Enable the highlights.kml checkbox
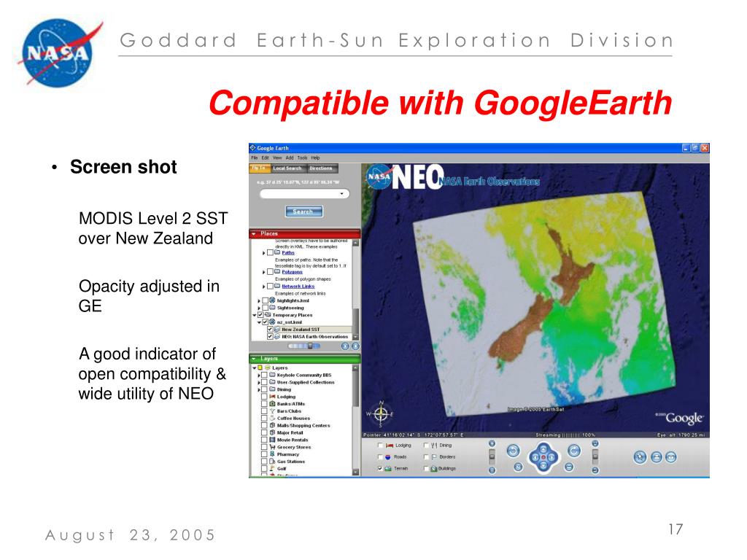 click(266, 301)
